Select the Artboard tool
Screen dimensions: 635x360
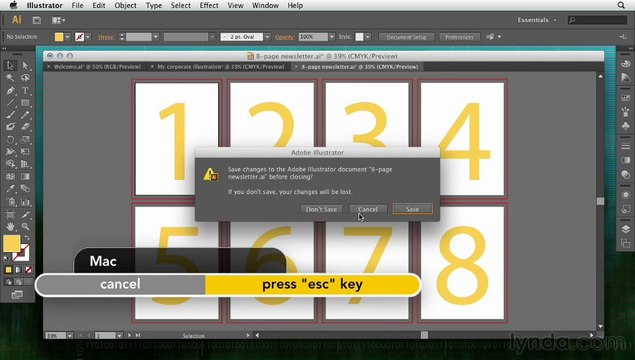pyautogui.click(x=10, y=214)
